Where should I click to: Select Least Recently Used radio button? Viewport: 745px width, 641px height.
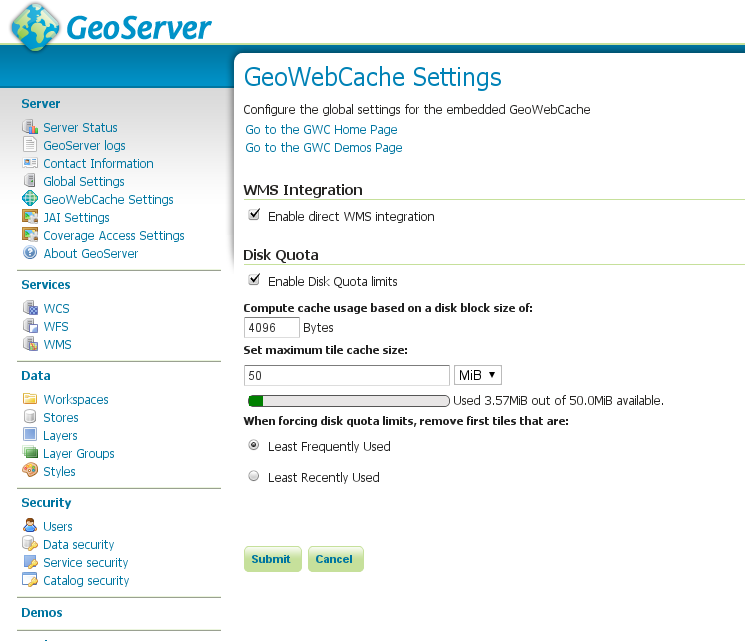point(254,476)
